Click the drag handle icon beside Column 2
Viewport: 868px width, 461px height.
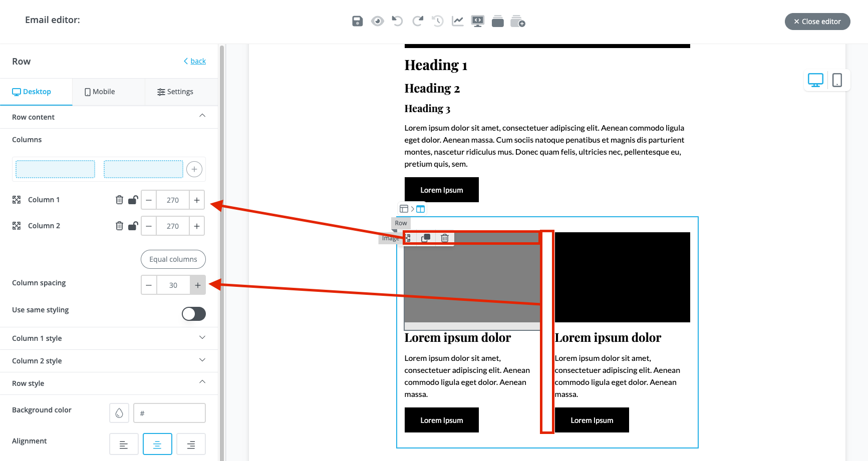click(x=17, y=226)
